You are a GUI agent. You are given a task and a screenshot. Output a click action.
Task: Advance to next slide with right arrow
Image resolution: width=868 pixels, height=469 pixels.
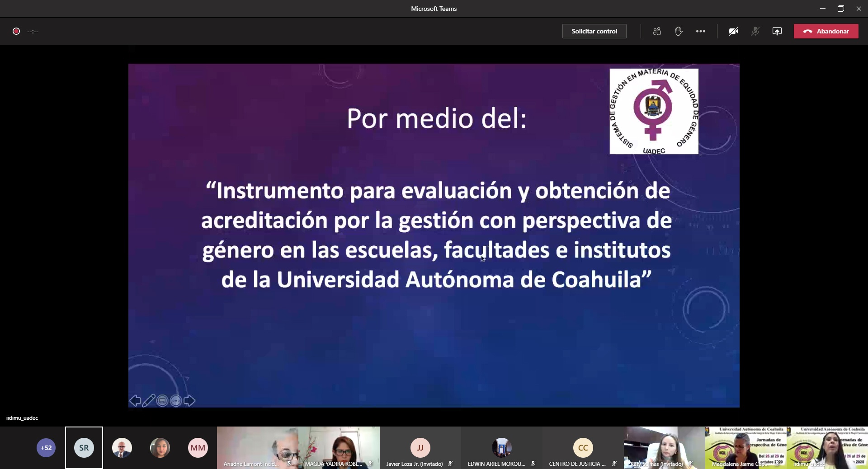point(189,401)
